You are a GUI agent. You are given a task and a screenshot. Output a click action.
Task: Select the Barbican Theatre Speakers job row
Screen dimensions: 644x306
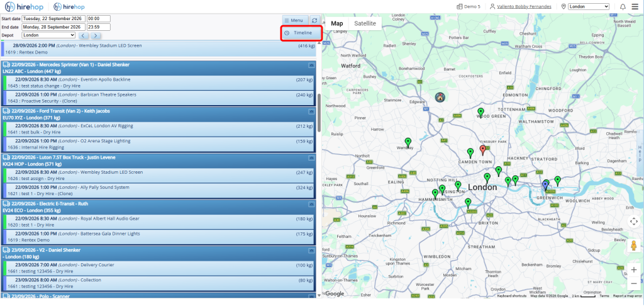coord(158,98)
